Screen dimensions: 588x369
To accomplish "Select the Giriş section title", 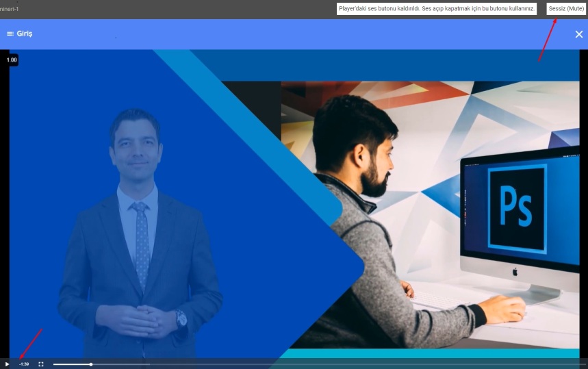I will pyautogui.click(x=25, y=34).
